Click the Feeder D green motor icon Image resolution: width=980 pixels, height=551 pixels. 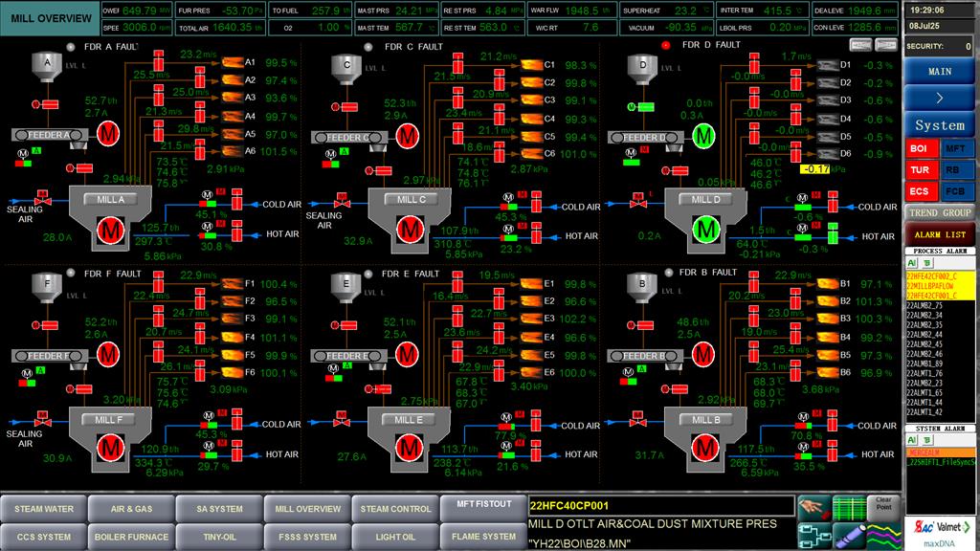(705, 135)
